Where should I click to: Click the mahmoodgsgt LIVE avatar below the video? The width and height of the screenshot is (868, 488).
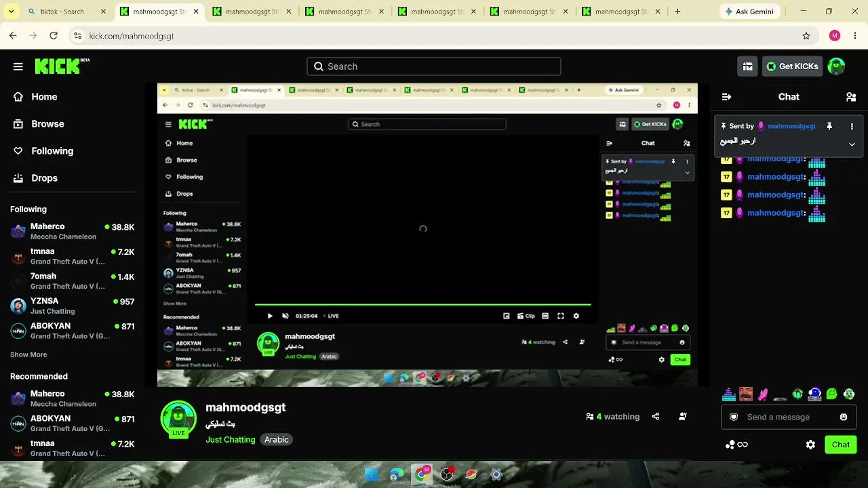[x=178, y=418]
